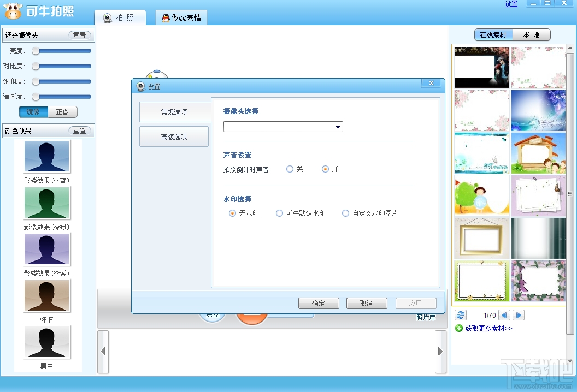Select 关 for countdown sound
This screenshot has height=392, width=577.
tap(290, 169)
